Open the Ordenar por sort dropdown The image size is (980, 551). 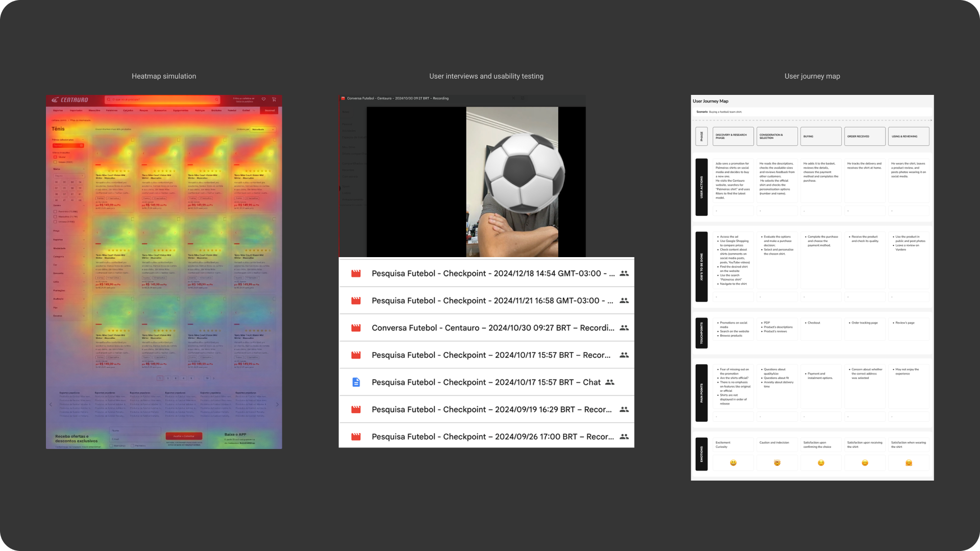click(263, 130)
